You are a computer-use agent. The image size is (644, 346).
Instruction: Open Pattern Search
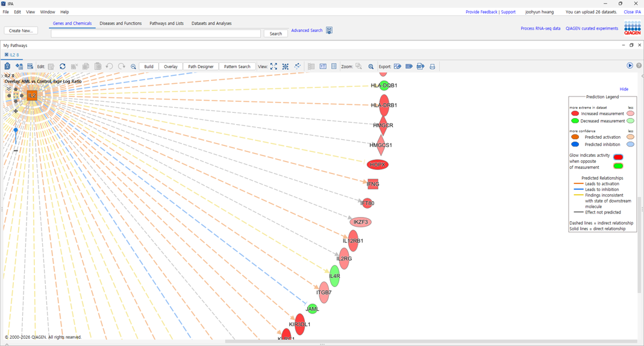point(237,66)
